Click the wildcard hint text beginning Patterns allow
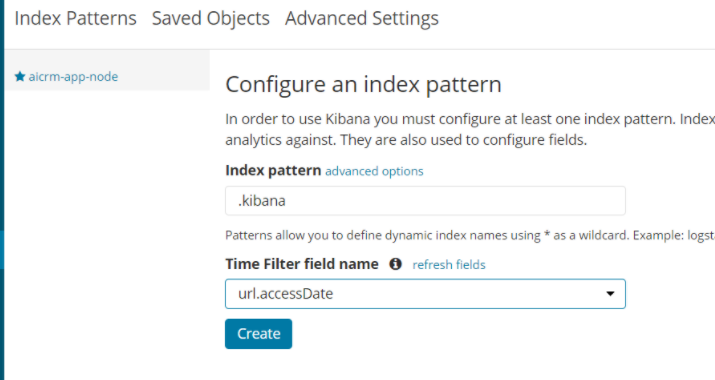The image size is (715, 380). [x=470, y=235]
